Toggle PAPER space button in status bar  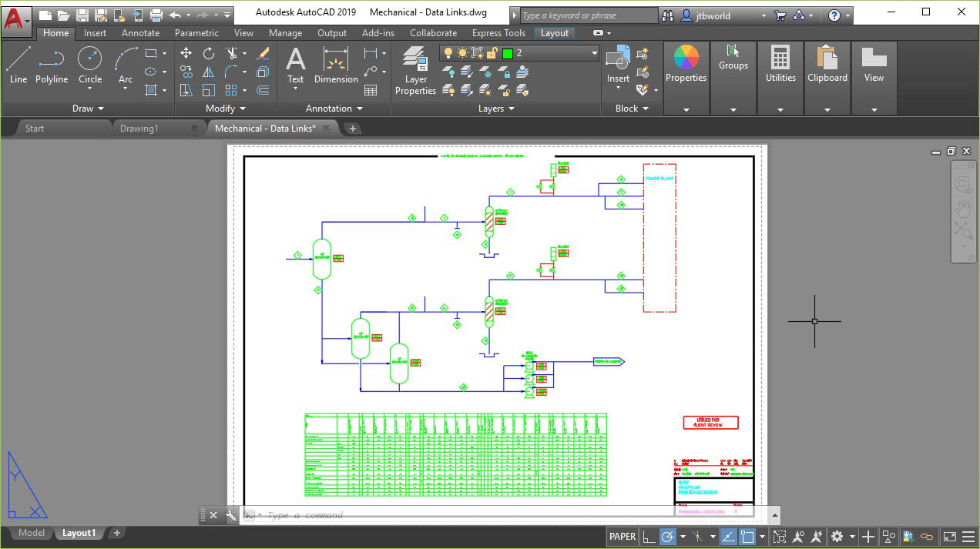623,537
